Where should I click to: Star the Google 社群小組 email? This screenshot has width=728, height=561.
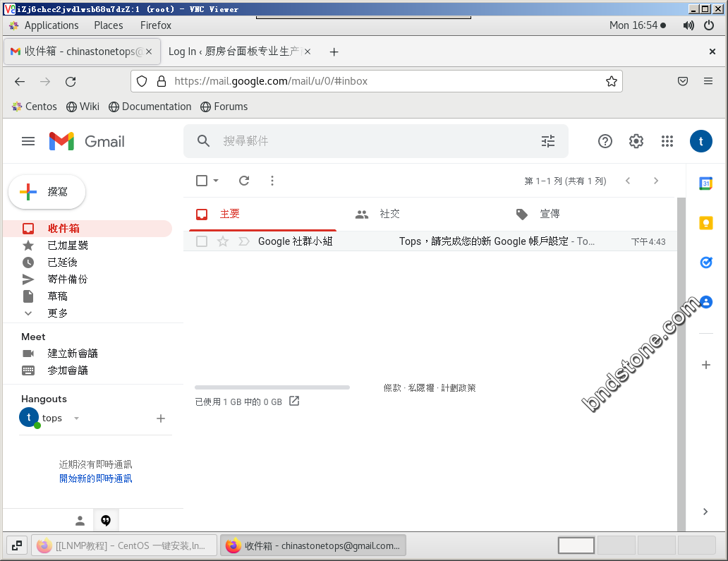(223, 241)
